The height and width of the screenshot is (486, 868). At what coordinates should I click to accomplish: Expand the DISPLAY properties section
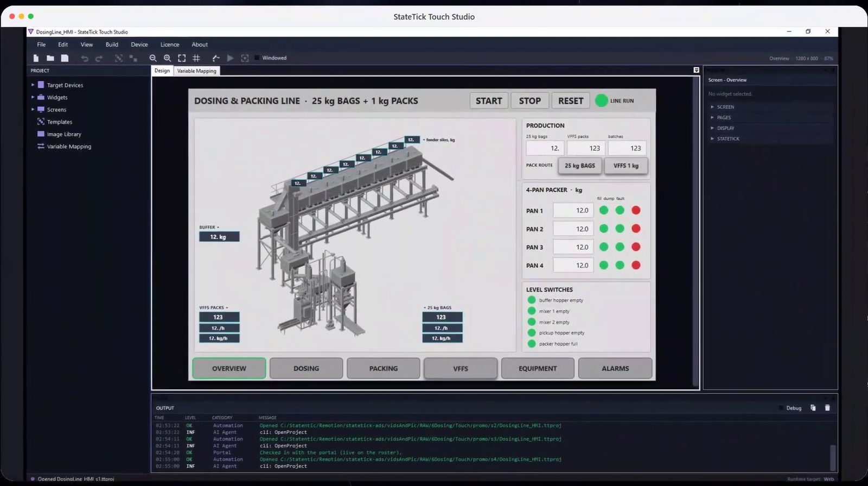[712, 128]
